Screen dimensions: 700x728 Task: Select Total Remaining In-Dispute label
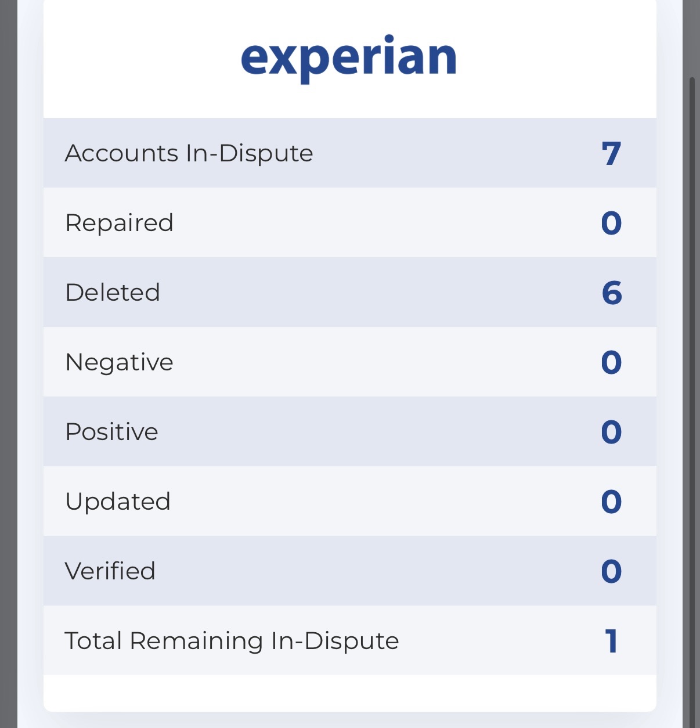click(x=232, y=641)
